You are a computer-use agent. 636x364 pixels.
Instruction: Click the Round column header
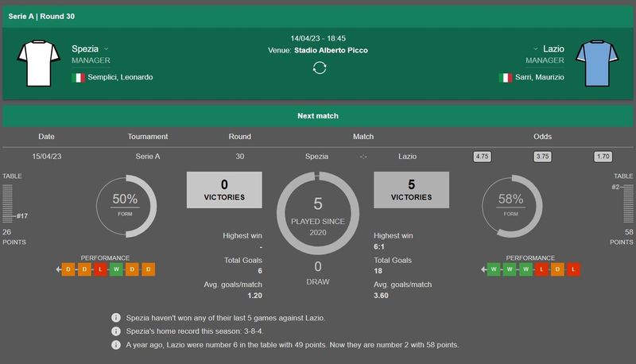tap(240, 137)
